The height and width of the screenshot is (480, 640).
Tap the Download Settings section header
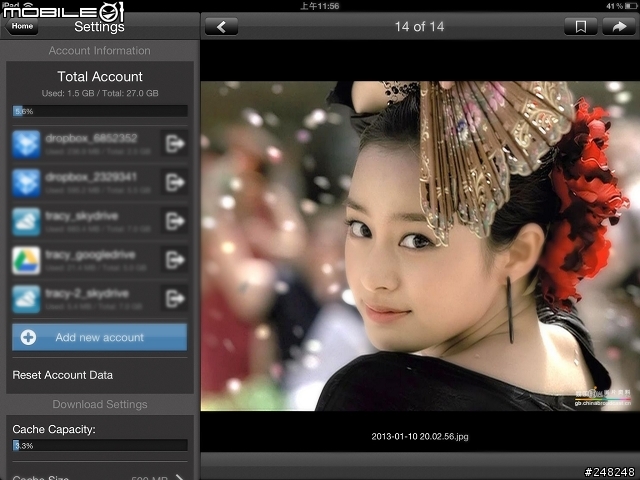[x=100, y=404]
